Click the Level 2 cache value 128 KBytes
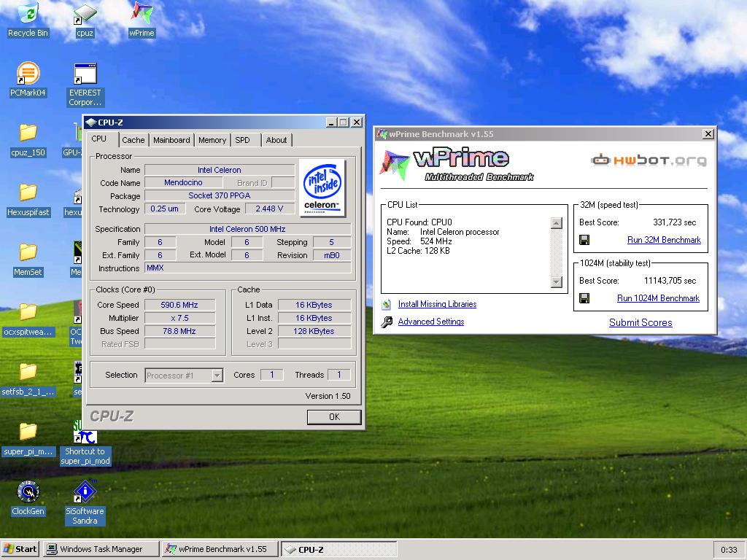This screenshot has height=560, width=747. point(314,332)
